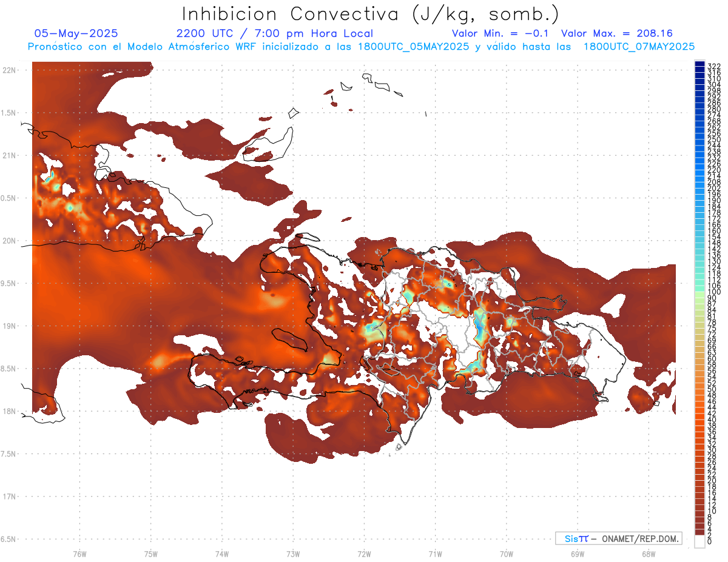728x562 pixels.
Task: Click the '1.5N' latitude label
Action: (x=9, y=113)
